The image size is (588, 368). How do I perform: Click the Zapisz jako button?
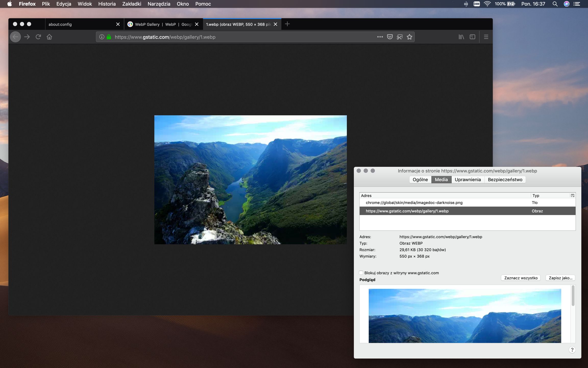[561, 278]
